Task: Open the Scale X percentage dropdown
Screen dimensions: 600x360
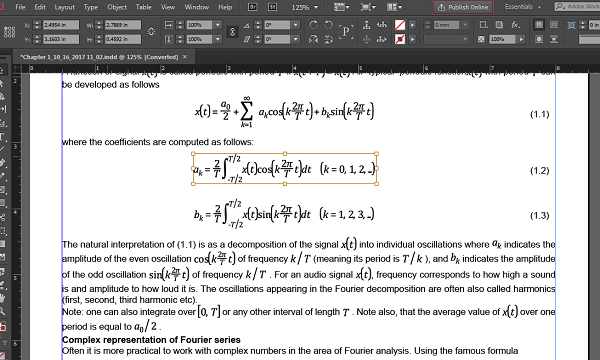Action: 217,25
